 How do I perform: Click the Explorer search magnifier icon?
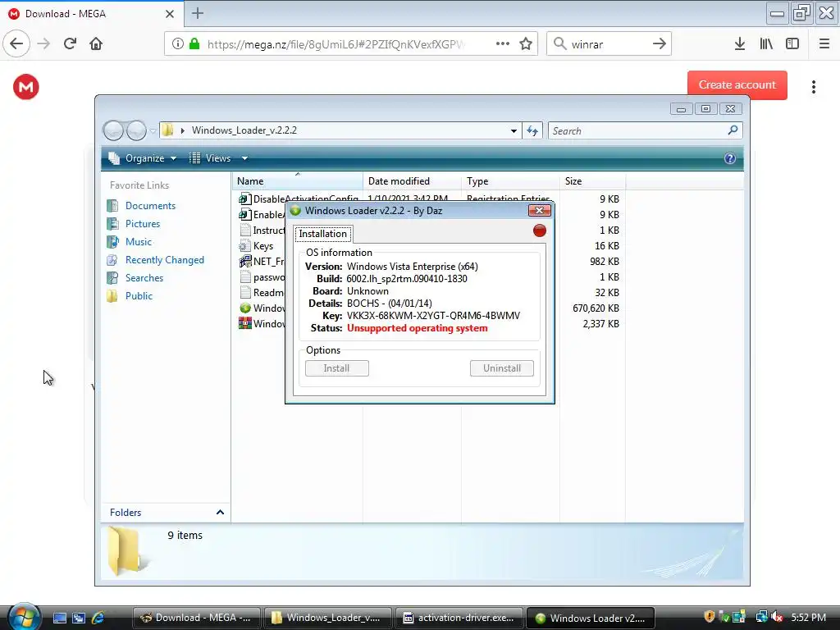(733, 130)
